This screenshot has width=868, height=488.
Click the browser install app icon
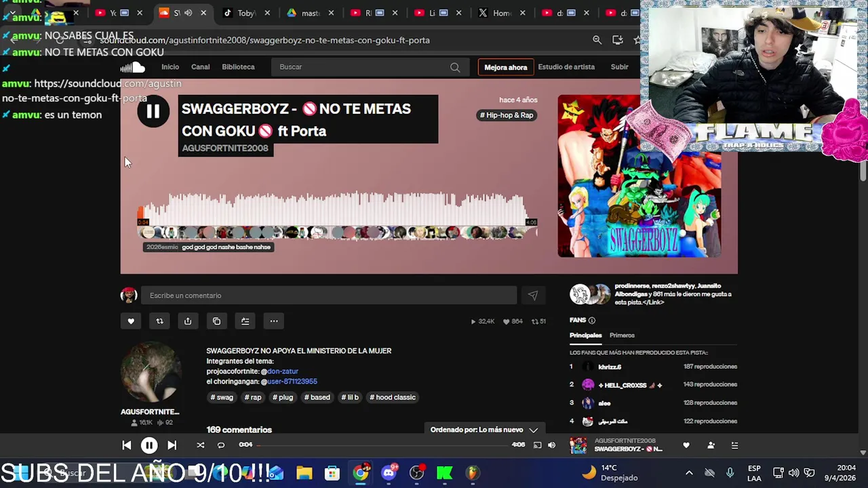[618, 40]
